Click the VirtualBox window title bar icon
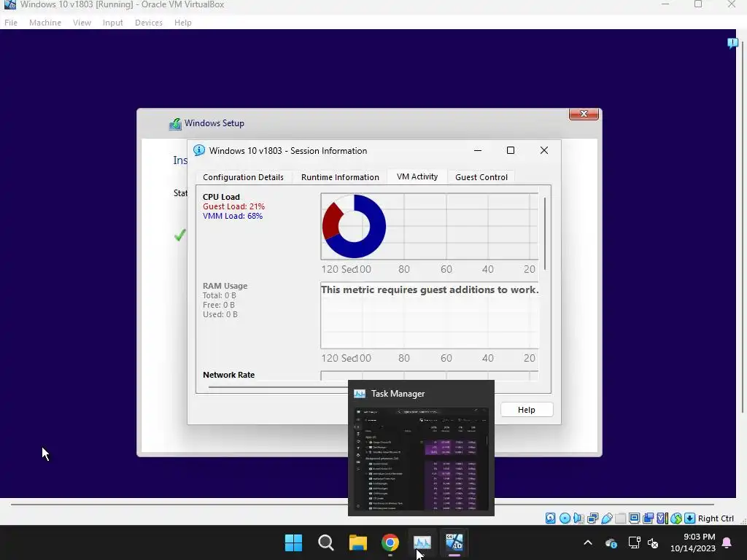Image resolution: width=747 pixels, height=560 pixels. (x=9, y=5)
